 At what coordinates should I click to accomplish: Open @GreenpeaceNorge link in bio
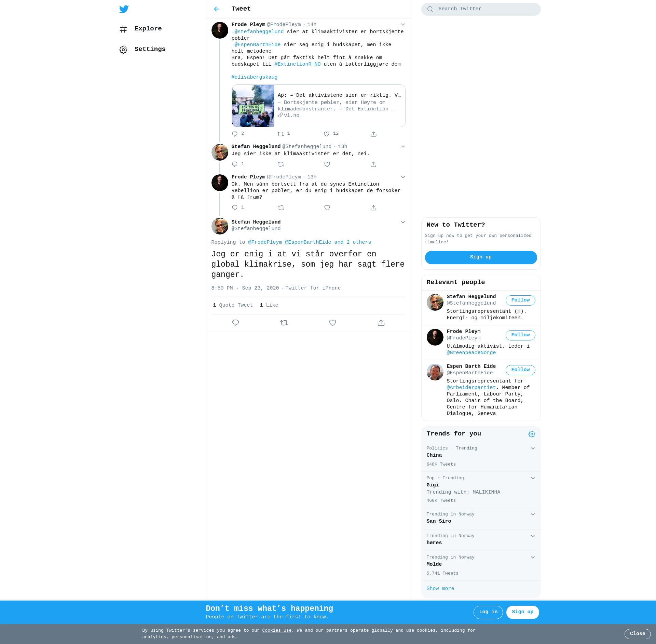[471, 353]
